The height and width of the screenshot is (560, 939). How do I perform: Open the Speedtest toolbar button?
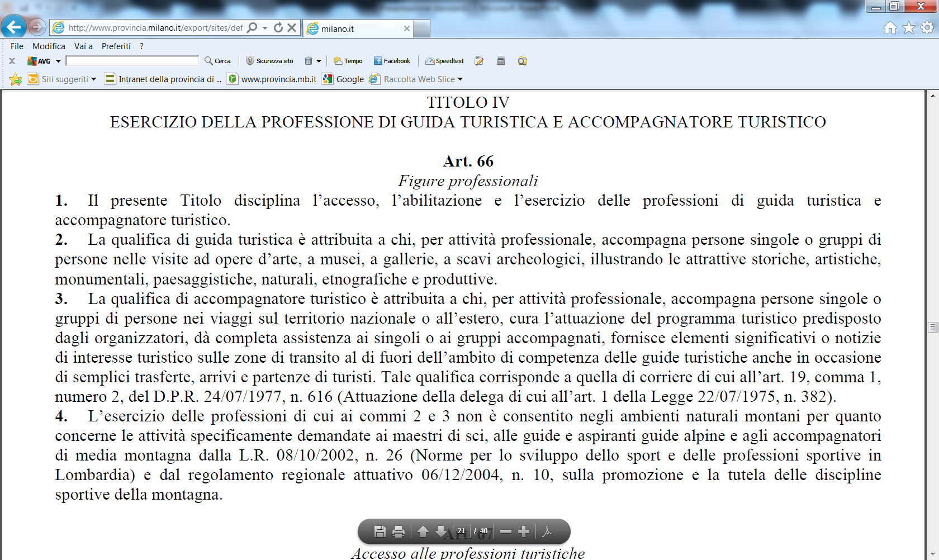tap(445, 61)
